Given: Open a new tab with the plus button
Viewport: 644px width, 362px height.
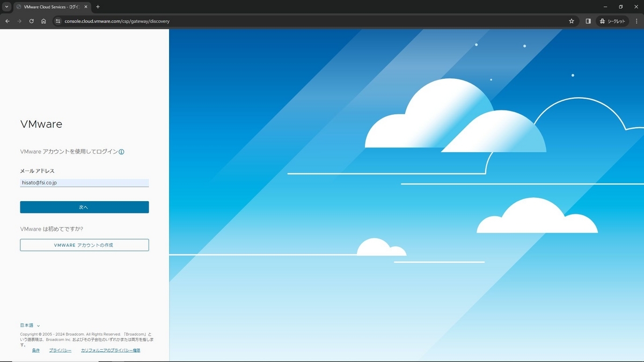Looking at the screenshot, I should pos(98,7).
